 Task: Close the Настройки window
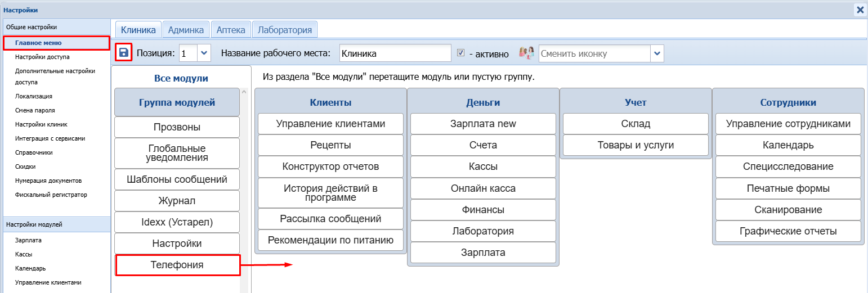(860, 10)
